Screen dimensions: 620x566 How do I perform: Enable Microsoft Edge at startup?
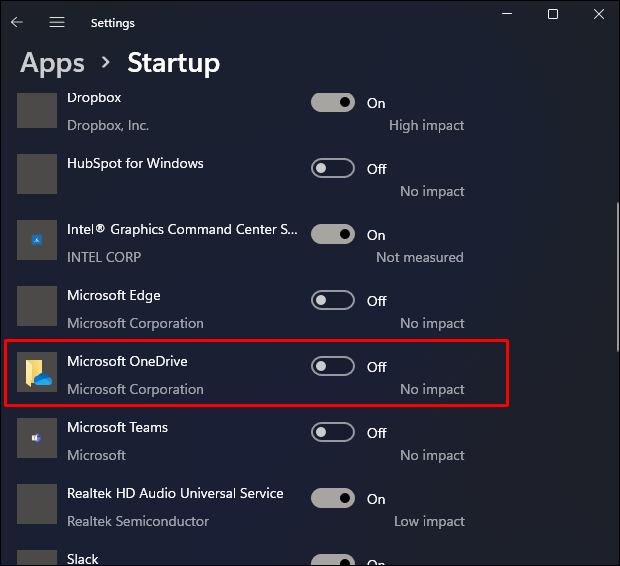(x=333, y=300)
